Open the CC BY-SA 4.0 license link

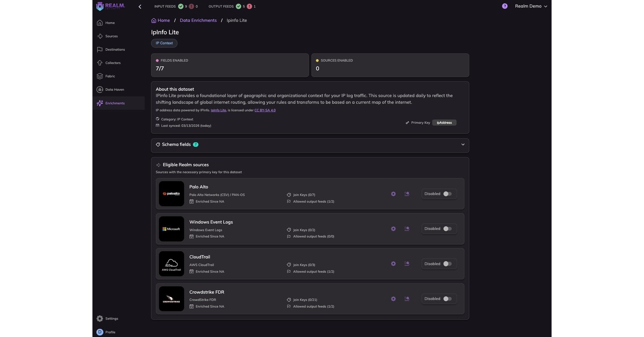(x=265, y=110)
